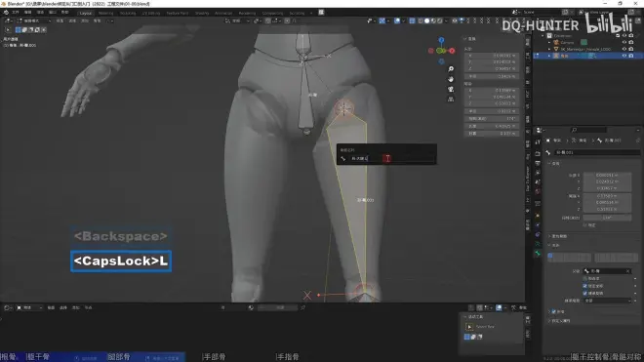Toggle the 形变 (Deform) panel checkbox
This screenshot has height=362, width=644.
(x=553, y=312)
